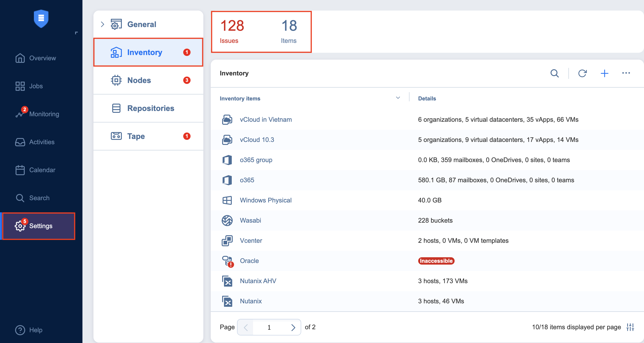Screen dimensions: 644x343
Task: Click the vCloud 10.3 cloud icon
Action: (227, 140)
